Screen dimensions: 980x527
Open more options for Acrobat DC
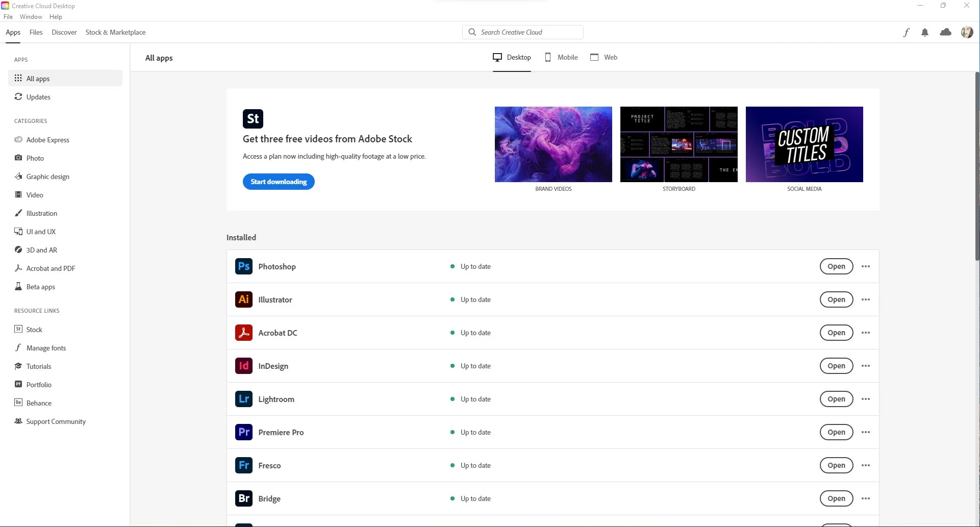pos(866,333)
